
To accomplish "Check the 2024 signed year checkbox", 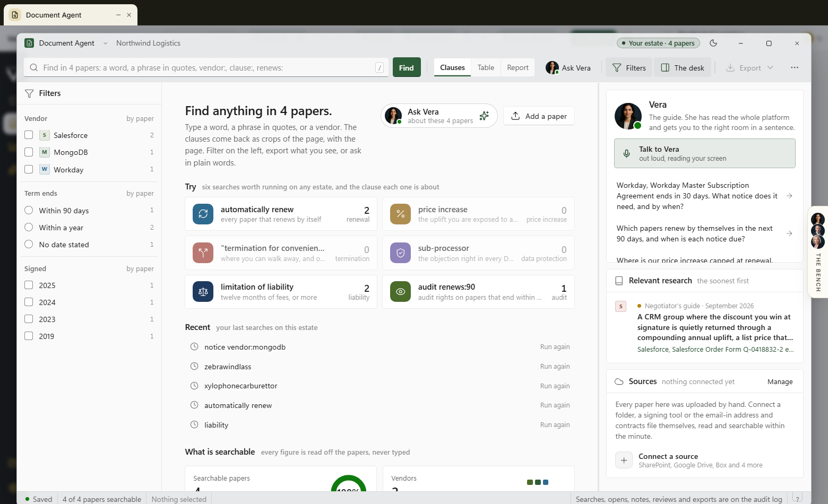I will 29,302.
